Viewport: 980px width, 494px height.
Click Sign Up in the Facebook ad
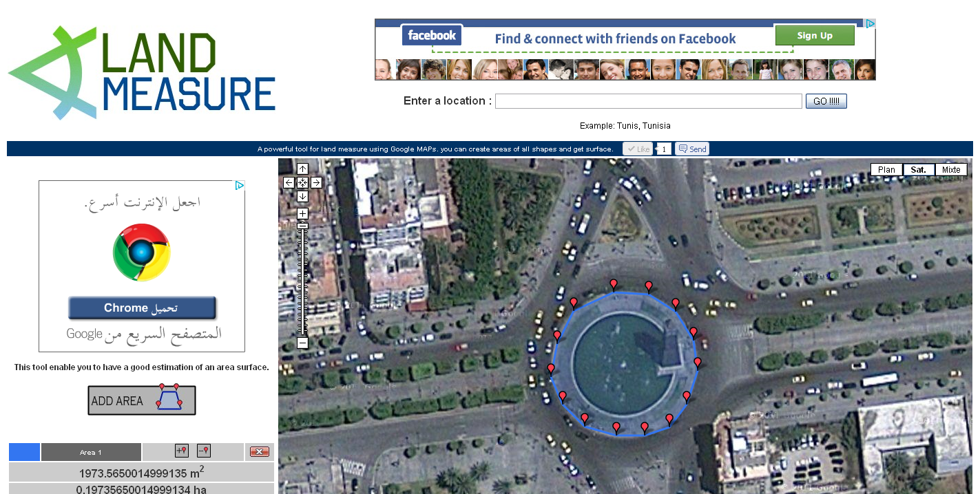[x=815, y=36]
